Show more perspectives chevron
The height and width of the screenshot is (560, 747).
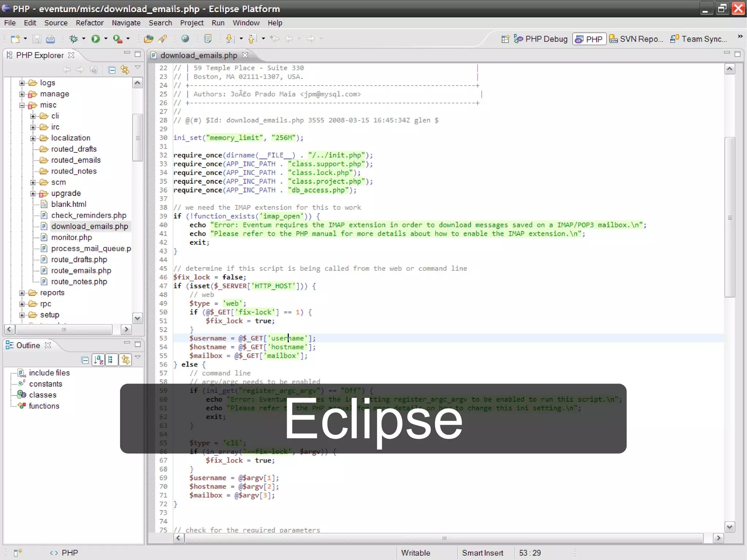click(x=740, y=36)
